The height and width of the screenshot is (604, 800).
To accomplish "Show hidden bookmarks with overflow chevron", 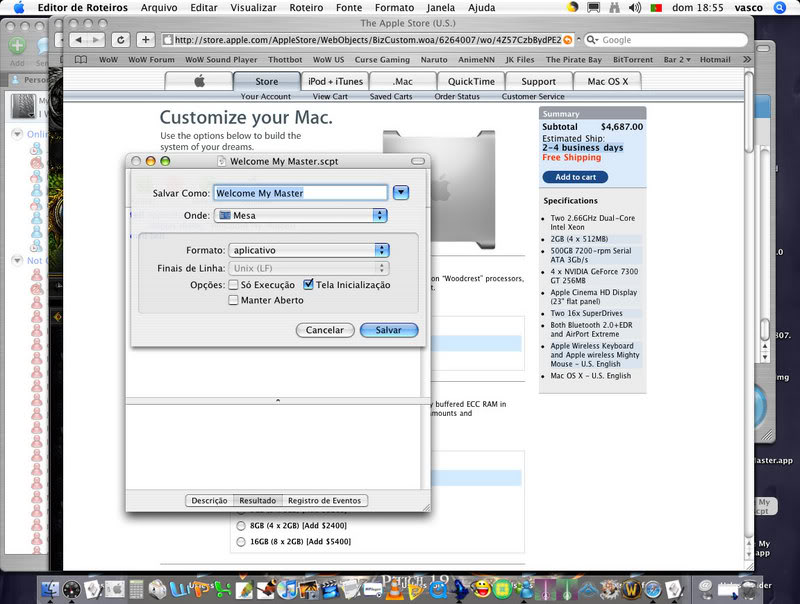I will [747, 60].
